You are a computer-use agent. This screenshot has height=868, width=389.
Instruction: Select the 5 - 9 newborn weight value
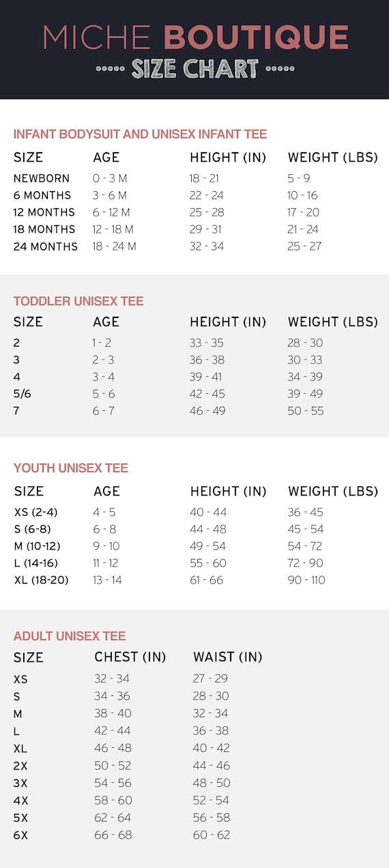299,178
